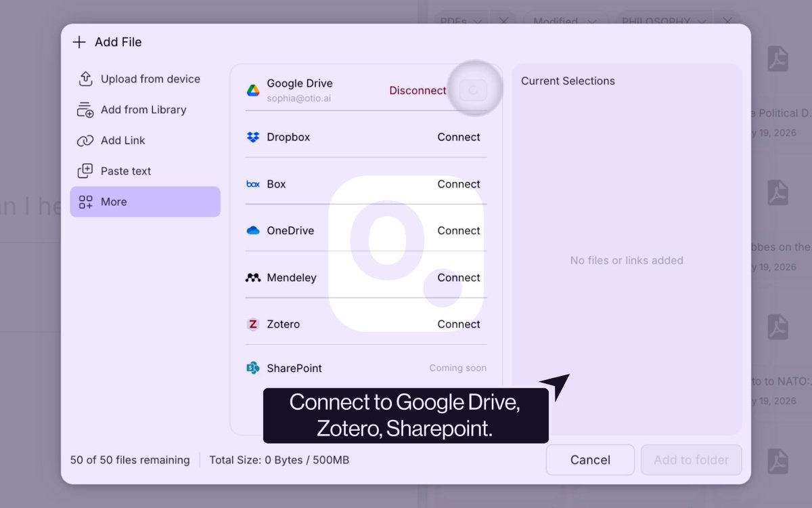The image size is (812, 508).
Task: Click the Zotero logo icon
Action: 253,324
